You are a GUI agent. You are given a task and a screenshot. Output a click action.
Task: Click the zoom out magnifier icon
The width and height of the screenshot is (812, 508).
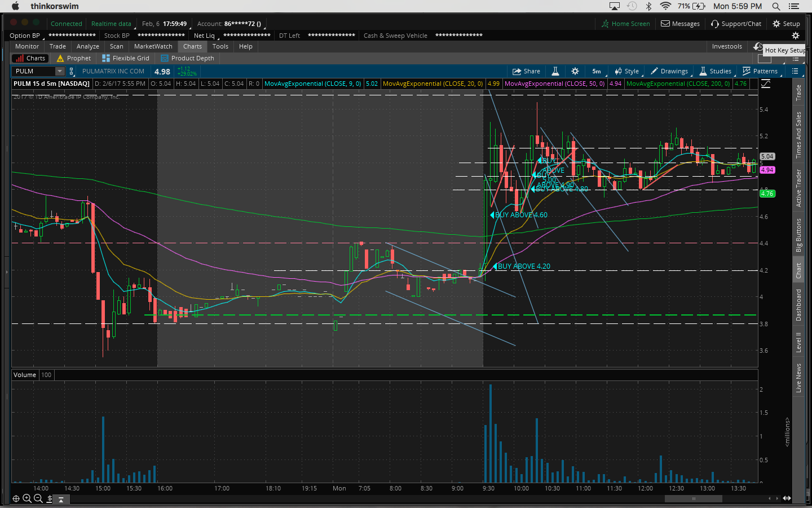pos(38,498)
